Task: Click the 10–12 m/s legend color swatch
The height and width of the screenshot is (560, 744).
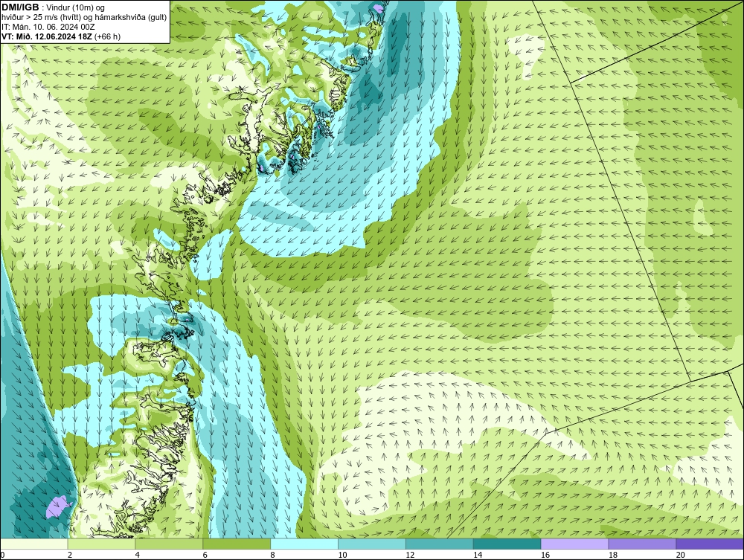Action: (372, 544)
